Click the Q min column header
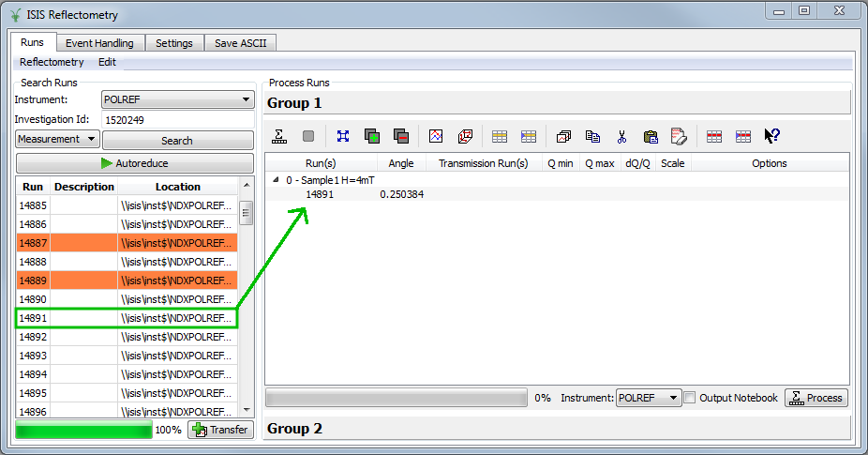 (561, 163)
